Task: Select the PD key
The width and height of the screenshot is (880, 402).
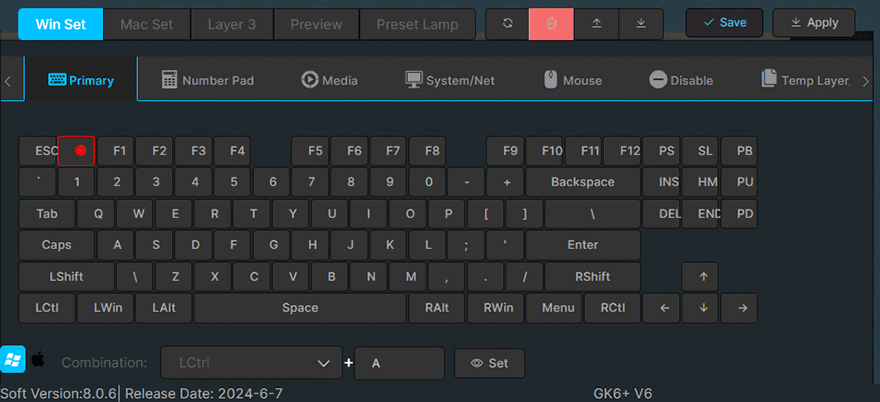Action: click(x=739, y=213)
